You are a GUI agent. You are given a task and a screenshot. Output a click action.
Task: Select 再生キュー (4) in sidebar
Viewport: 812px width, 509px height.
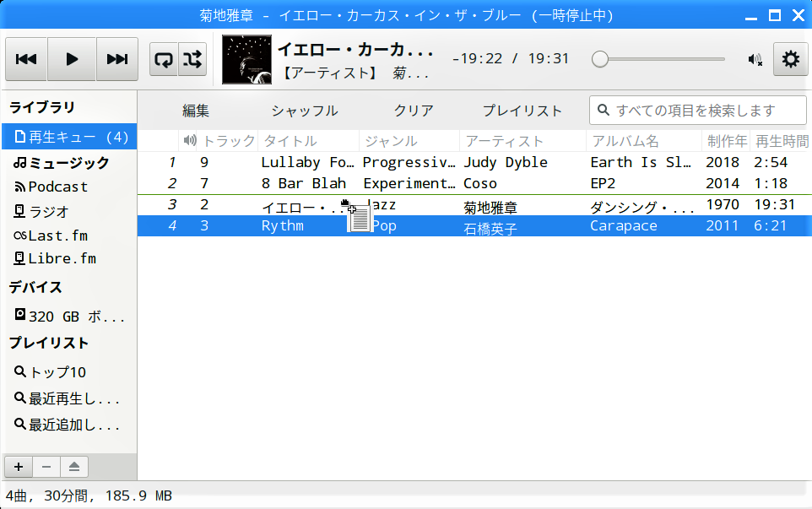click(x=69, y=137)
